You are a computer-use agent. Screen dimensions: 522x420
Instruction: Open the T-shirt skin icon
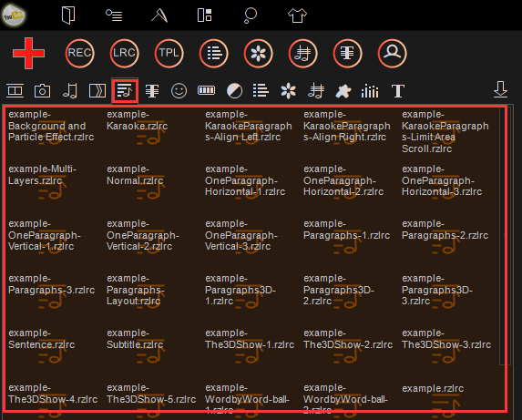[x=297, y=15]
